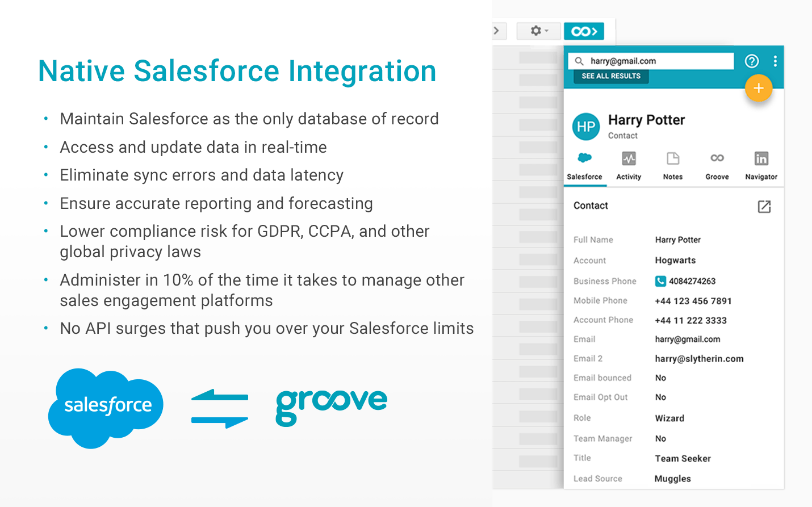Click the Groove extension icon in the Gmail toolbar
The width and height of the screenshot is (812, 507).
pos(584,31)
